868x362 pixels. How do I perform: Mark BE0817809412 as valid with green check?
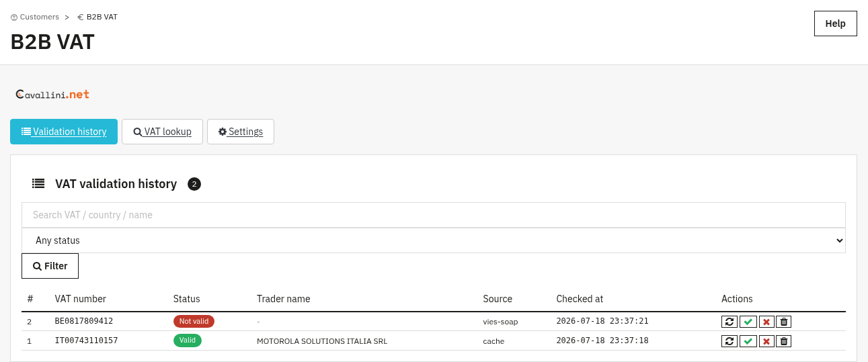click(x=748, y=322)
